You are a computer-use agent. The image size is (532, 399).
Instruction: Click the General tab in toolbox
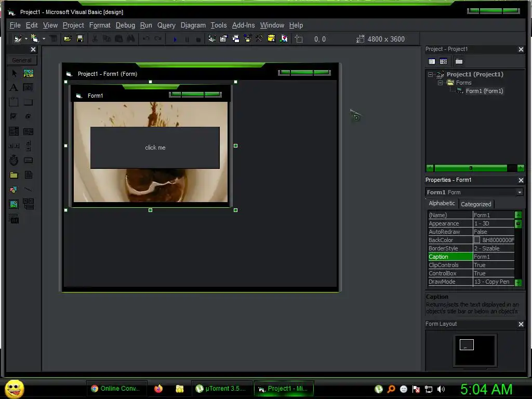point(22,60)
